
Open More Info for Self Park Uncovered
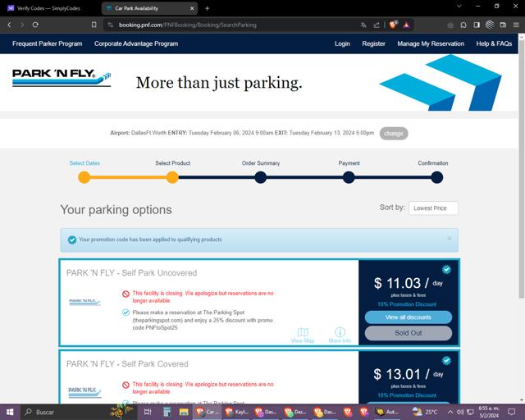[340, 336]
